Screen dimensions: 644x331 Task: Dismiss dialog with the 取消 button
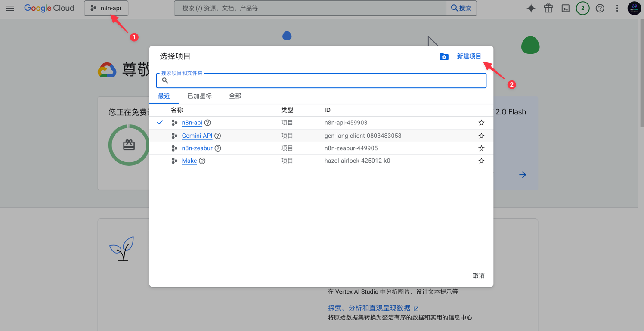coord(479,276)
